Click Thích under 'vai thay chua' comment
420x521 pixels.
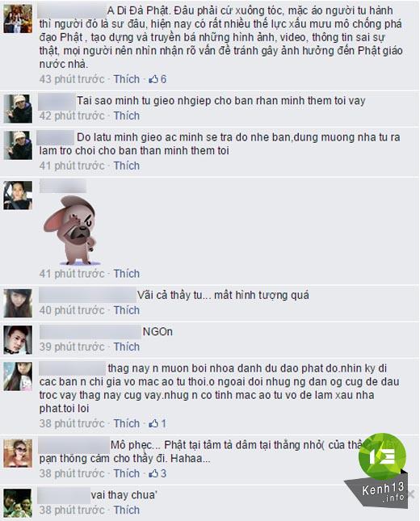[127, 510]
